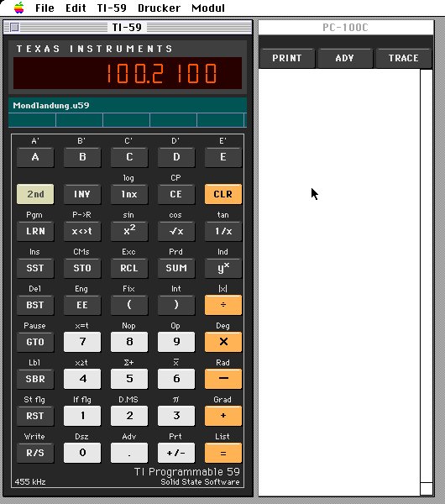This screenshot has height=504, width=445.
Task: Click the EE exponent entry key
Action: [82, 305]
